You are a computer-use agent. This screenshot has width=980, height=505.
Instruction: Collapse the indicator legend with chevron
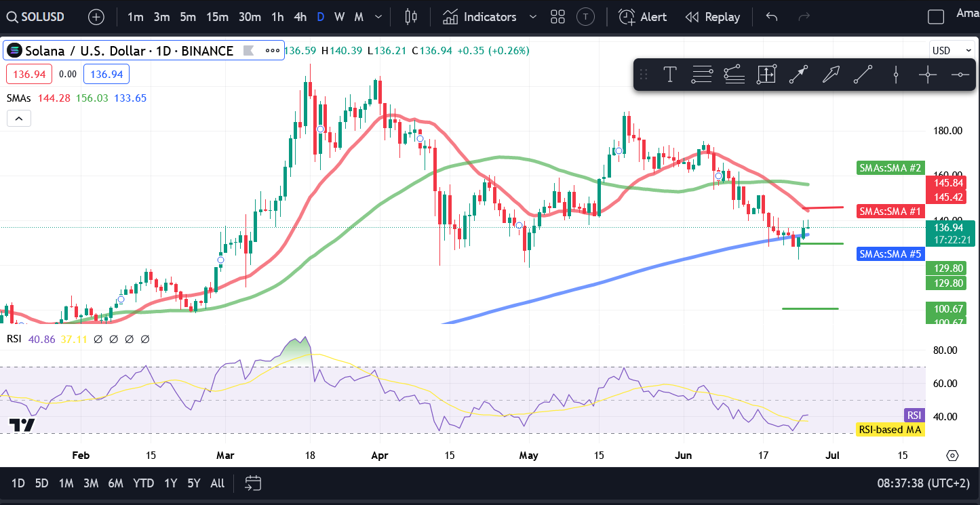(x=19, y=119)
